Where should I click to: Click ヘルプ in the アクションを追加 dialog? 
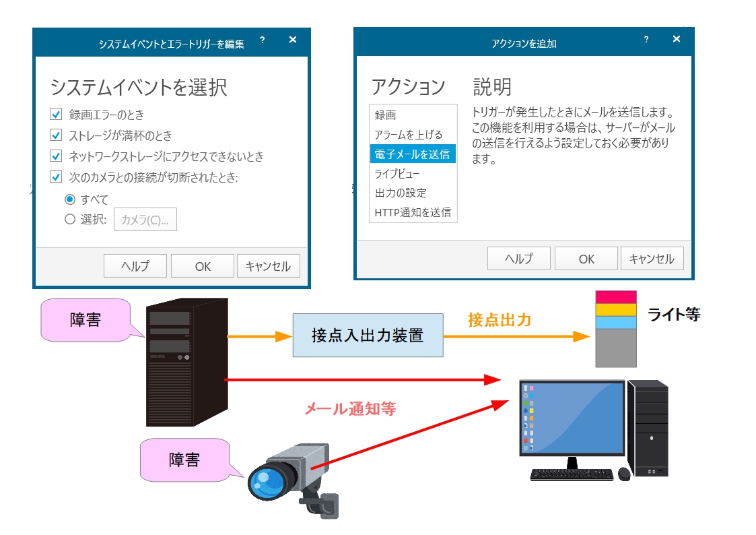(519, 259)
